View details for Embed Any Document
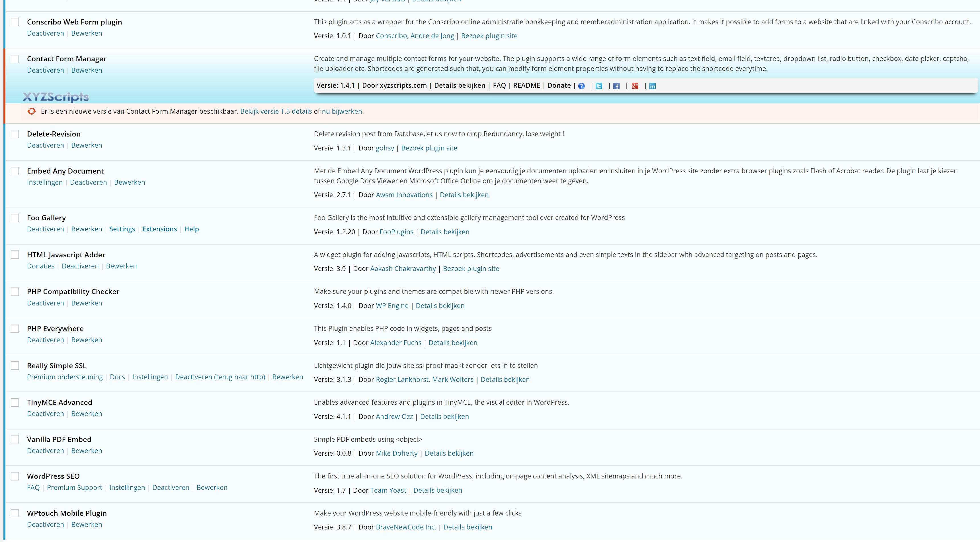Viewport: 980px width, 542px height. click(464, 195)
